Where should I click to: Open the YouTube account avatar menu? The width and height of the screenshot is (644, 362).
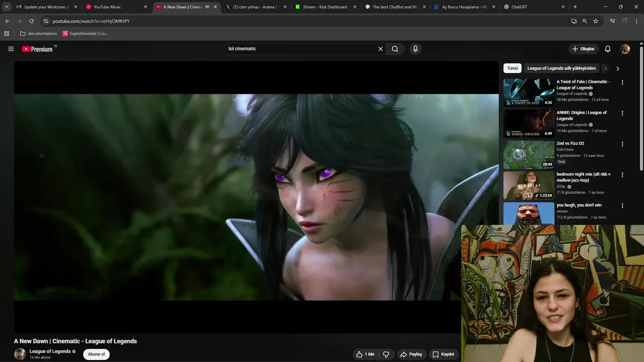pyautogui.click(x=625, y=49)
